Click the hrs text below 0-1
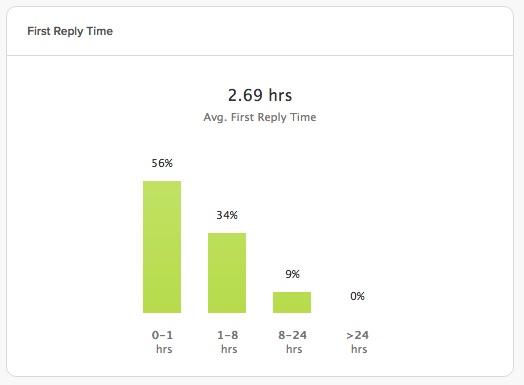Image resolution: width=524 pixels, height=385 pixels. [x=164, y=349]
